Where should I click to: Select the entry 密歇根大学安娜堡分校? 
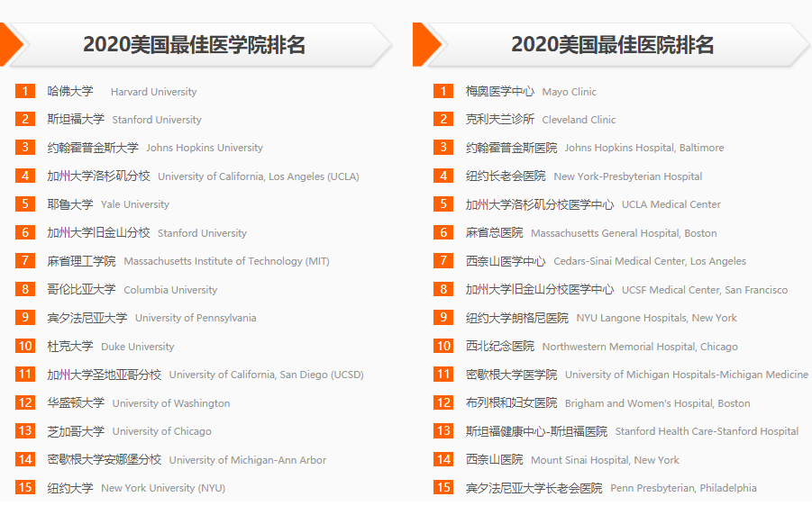[x=105, y=459]
